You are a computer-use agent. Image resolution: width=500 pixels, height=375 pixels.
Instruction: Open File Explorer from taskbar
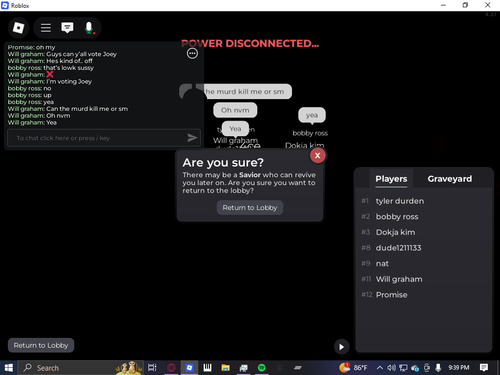pyautogui.click(x=226, y=368)
